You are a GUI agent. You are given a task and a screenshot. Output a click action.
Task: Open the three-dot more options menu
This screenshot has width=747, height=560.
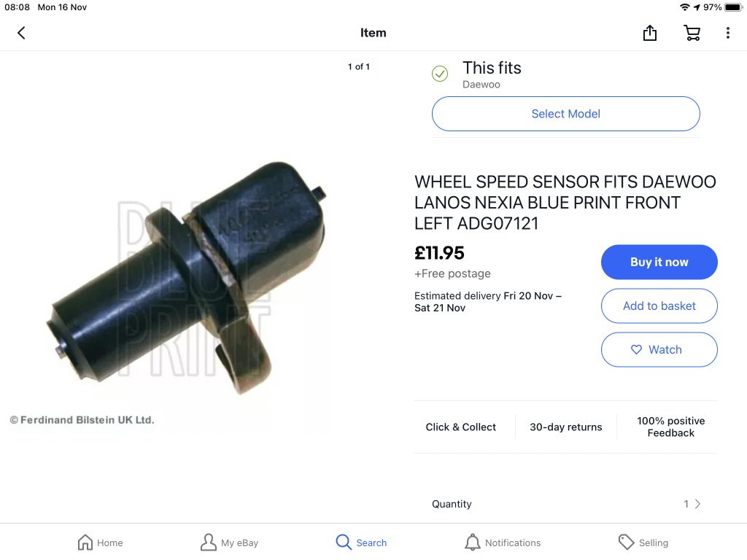(727, 33)
